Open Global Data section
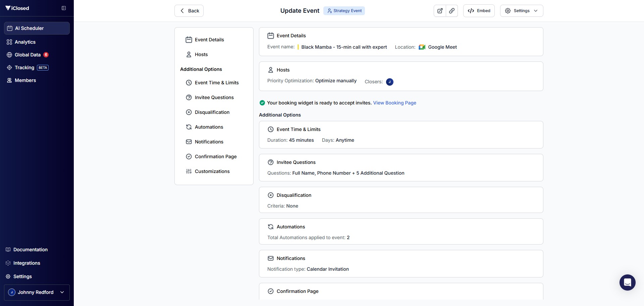This screenshot has width=644, height=306. [28, 55]
